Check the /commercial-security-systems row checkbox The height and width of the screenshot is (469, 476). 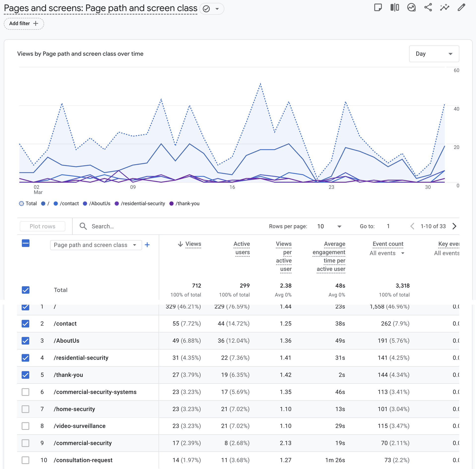pyautogui.click(x=26, y=392)
